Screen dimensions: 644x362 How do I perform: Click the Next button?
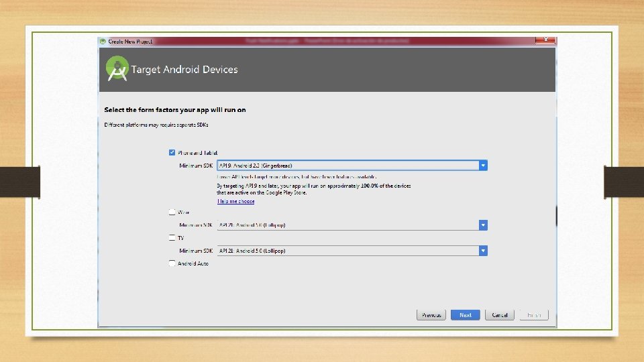coord(466,315)
